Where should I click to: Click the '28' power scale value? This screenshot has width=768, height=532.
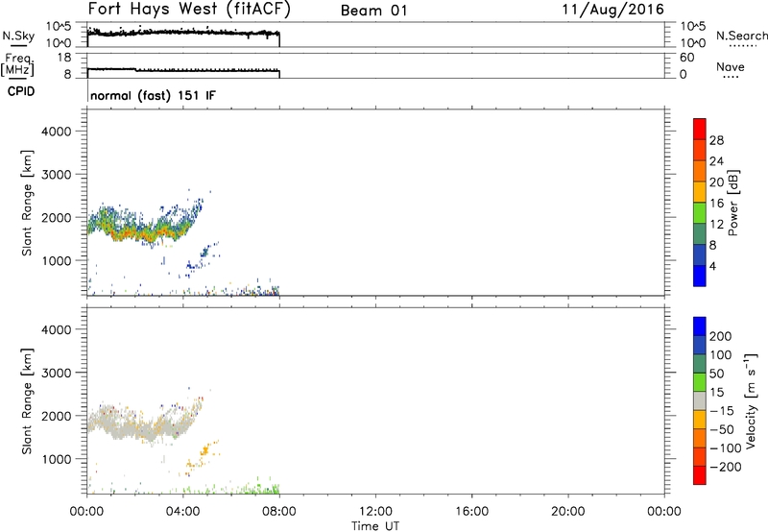click(716, 140)
